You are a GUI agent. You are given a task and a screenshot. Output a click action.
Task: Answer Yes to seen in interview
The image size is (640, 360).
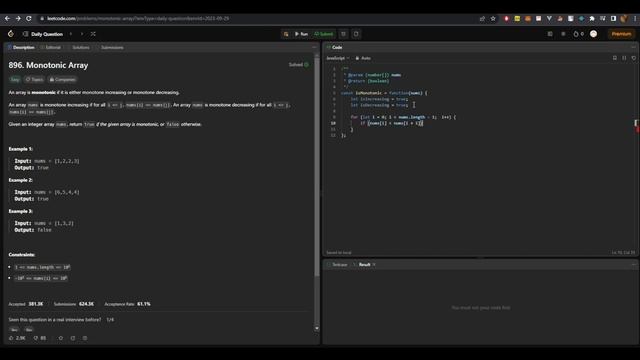click(14, 329)
